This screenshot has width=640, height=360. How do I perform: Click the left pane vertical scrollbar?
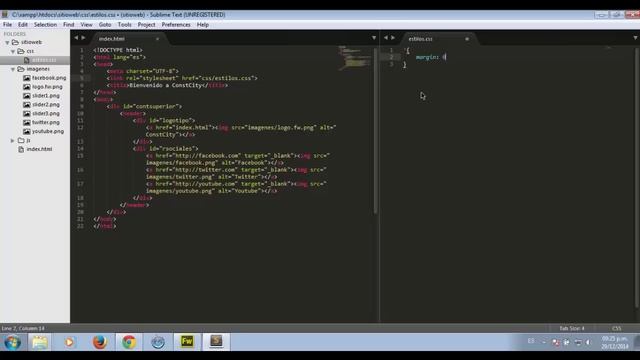click(x=375, y=131)
